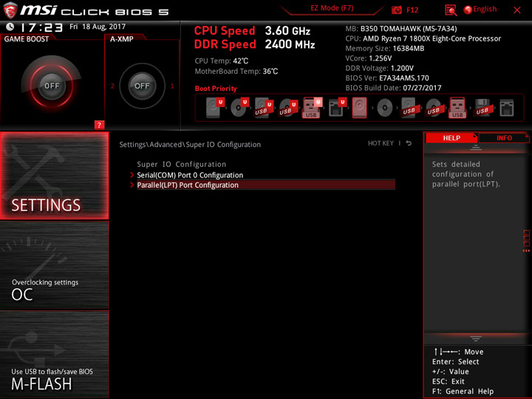Click the parallel port help description text
This screenshot has width=532, height=399.
coord(465,174)
